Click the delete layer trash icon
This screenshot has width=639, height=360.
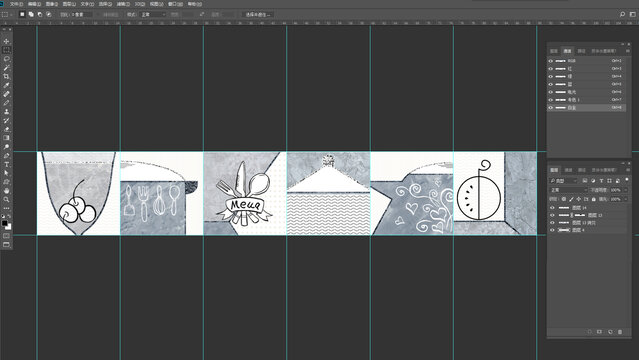pyautogui.click(x=620, y=332)
